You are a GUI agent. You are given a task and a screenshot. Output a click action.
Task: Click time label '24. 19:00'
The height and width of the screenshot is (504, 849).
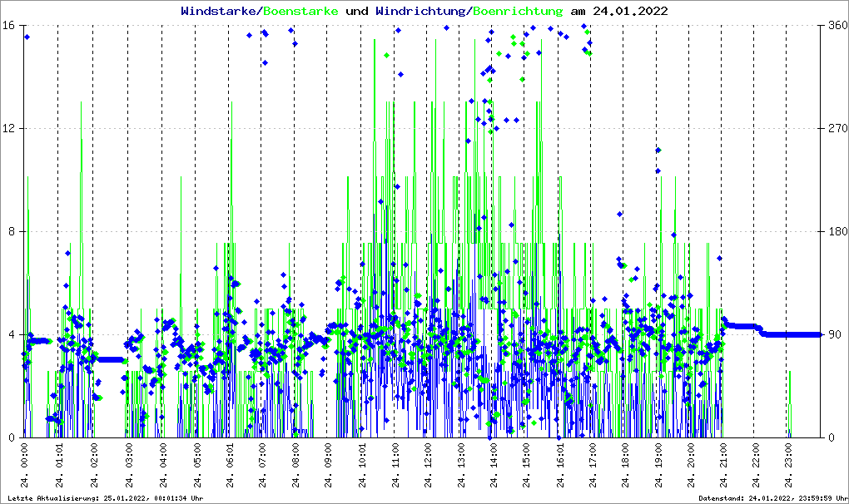(658, 466)
